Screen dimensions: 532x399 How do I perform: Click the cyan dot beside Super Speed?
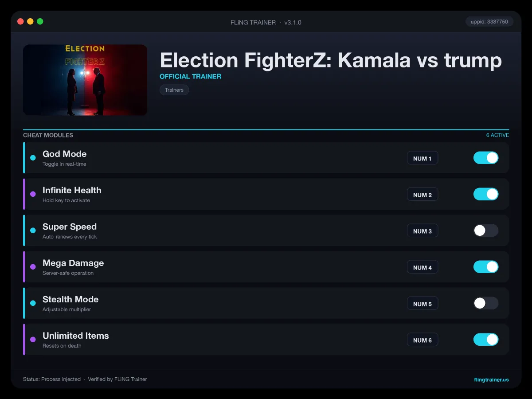pos(33,231)
